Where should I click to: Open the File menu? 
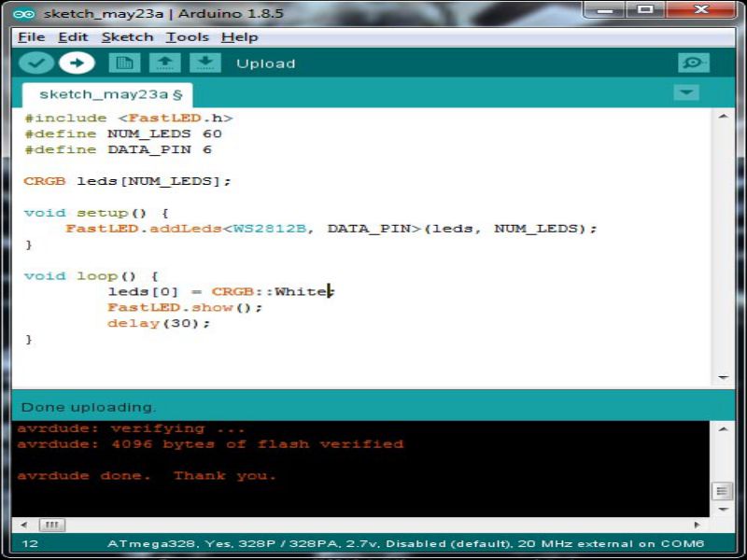tap(32, 37)
